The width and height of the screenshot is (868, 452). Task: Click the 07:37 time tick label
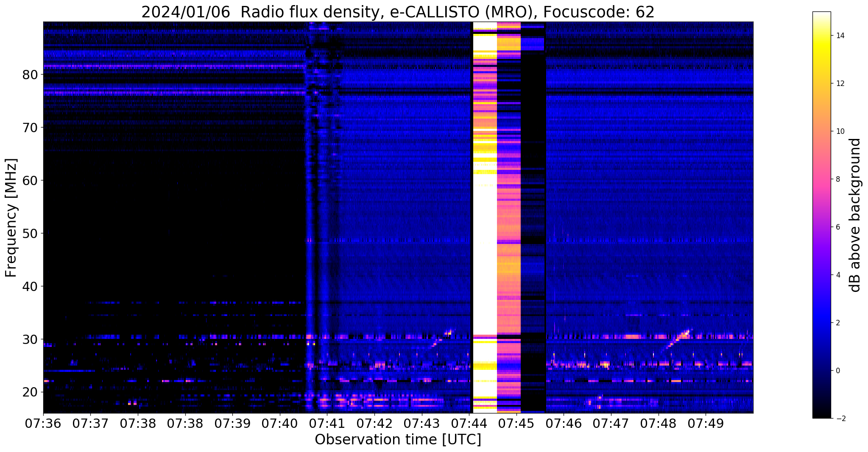point(90,423)
